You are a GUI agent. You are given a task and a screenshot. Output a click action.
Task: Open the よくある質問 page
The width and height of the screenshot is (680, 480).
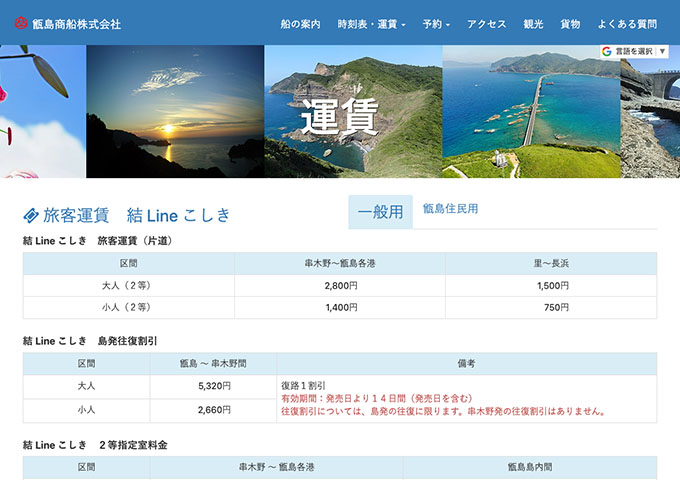[627, 23]
